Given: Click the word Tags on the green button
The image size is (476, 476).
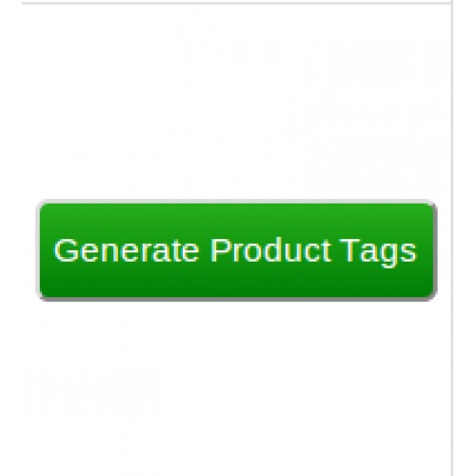Looking at the screenshot, I should coord(378,252).
